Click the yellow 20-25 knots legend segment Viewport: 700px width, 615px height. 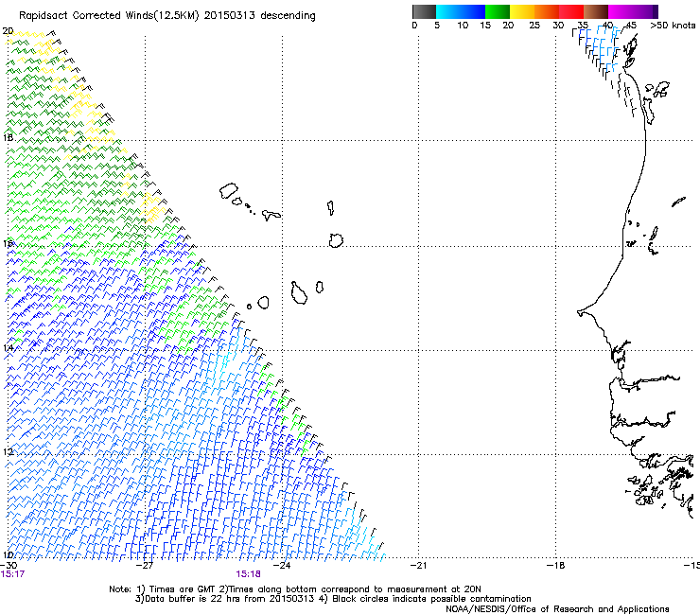522,11
